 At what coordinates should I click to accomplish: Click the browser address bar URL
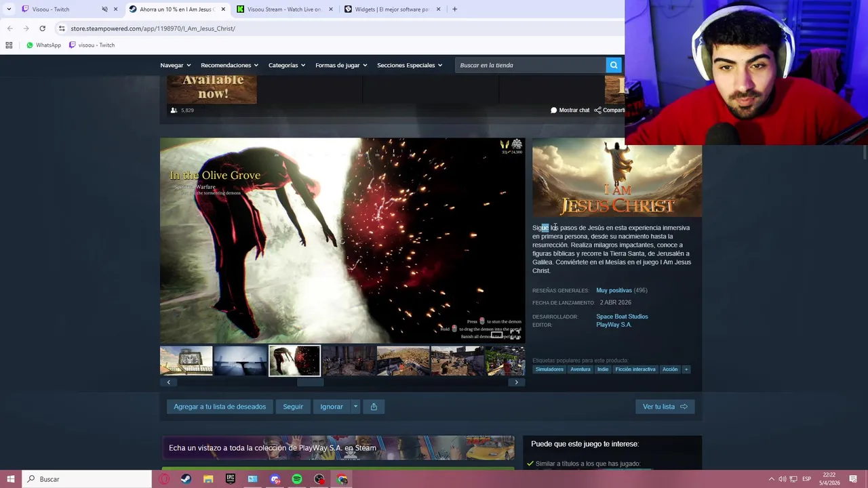click(x=153, y=28)
